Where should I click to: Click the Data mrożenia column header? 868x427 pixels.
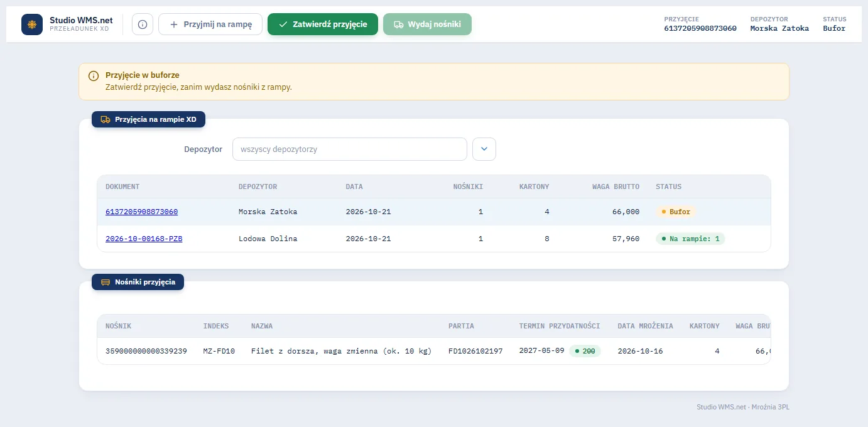(x=646, y=326)
